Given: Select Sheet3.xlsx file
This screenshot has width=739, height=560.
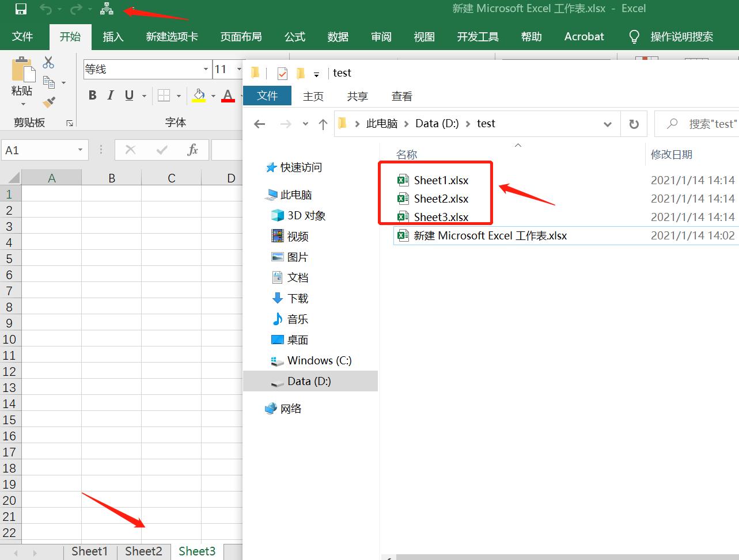Looking at the screenshot, I should click(441, 217).
